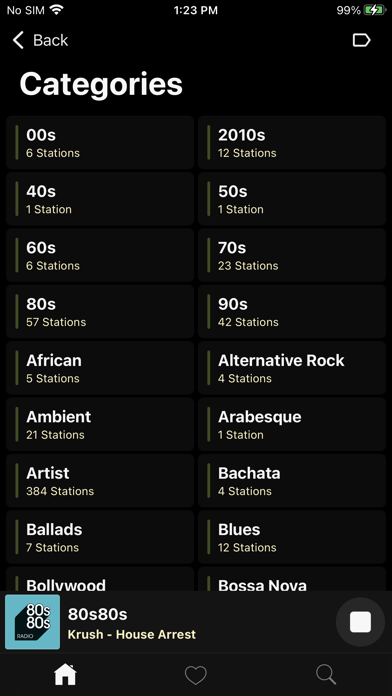Stop playback with the square stop button
392x696 pixels.
[360, 622]
